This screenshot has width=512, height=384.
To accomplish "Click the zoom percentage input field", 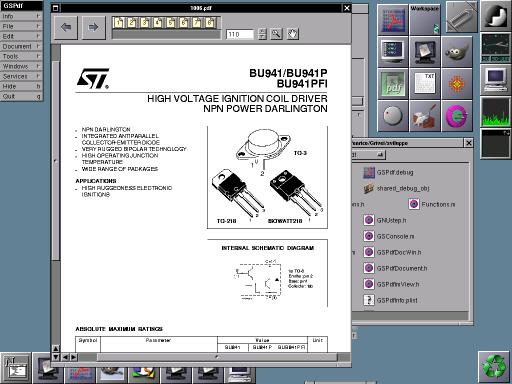I will tap(240, 34).
